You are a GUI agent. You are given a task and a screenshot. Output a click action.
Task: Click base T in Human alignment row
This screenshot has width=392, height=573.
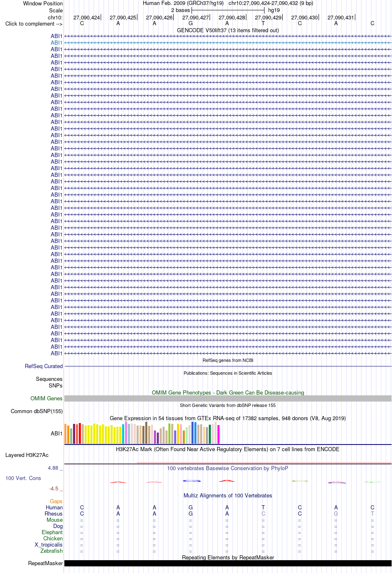click(263, 507)
